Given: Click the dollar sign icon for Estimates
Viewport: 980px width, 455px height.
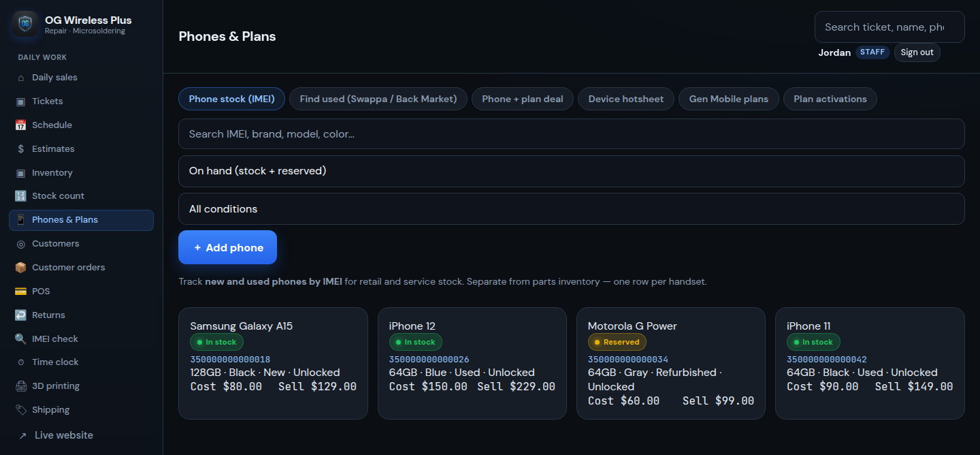Looking at the screenshot, I should coord(20,149).
